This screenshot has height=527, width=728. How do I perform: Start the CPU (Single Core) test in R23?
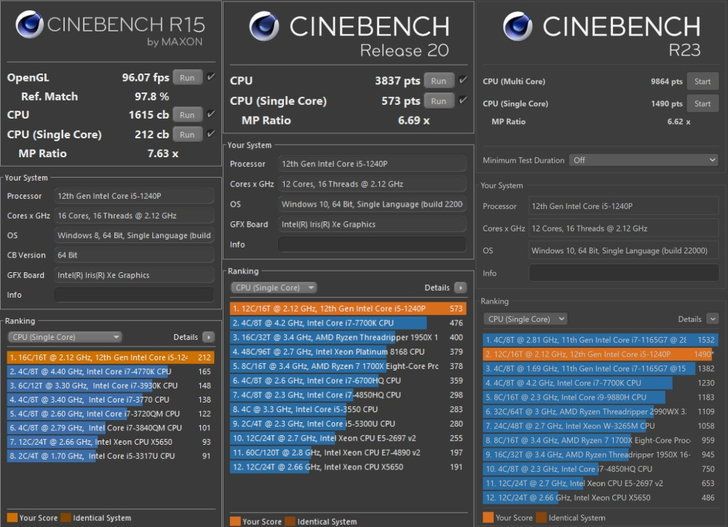pyautogui.click(x=702, y=104)
